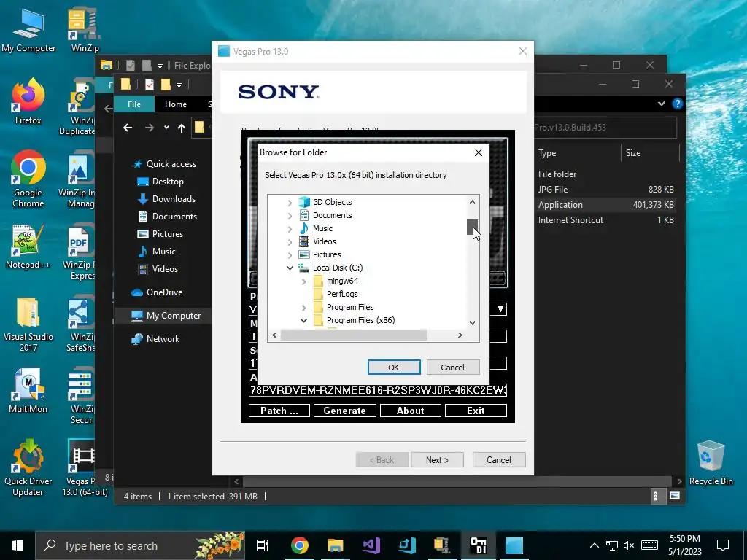Cancel the Vegas Pro 13.0 installer

[499, 459]
